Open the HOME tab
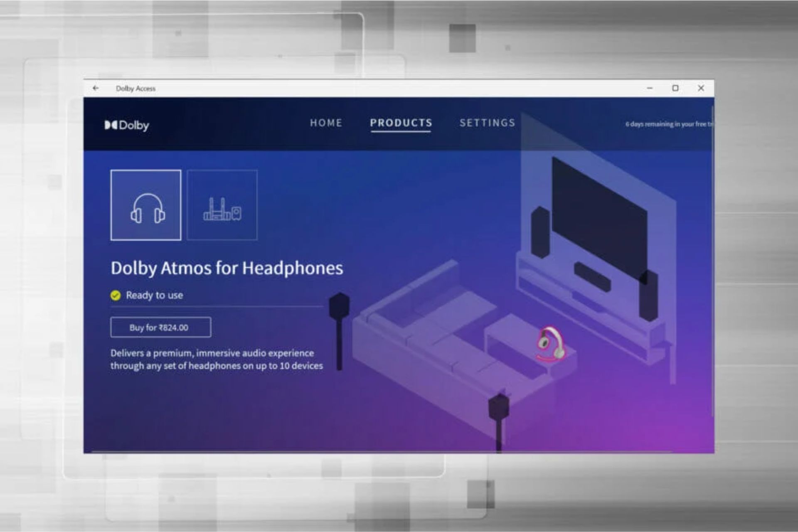Image resolution: width=798 pixels, height=532 pixels. pos(326,123)
